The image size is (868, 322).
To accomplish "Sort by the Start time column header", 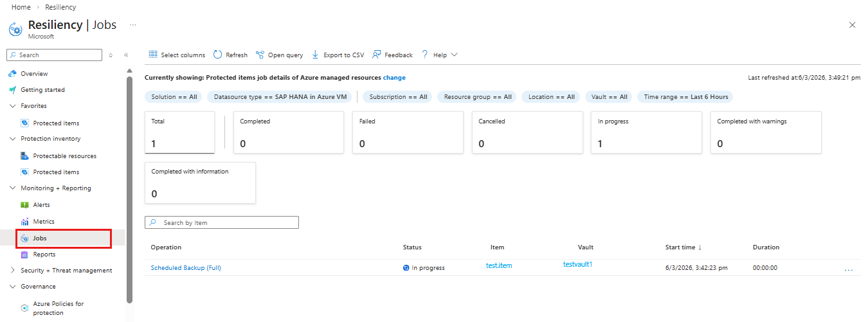I will 683,247.
